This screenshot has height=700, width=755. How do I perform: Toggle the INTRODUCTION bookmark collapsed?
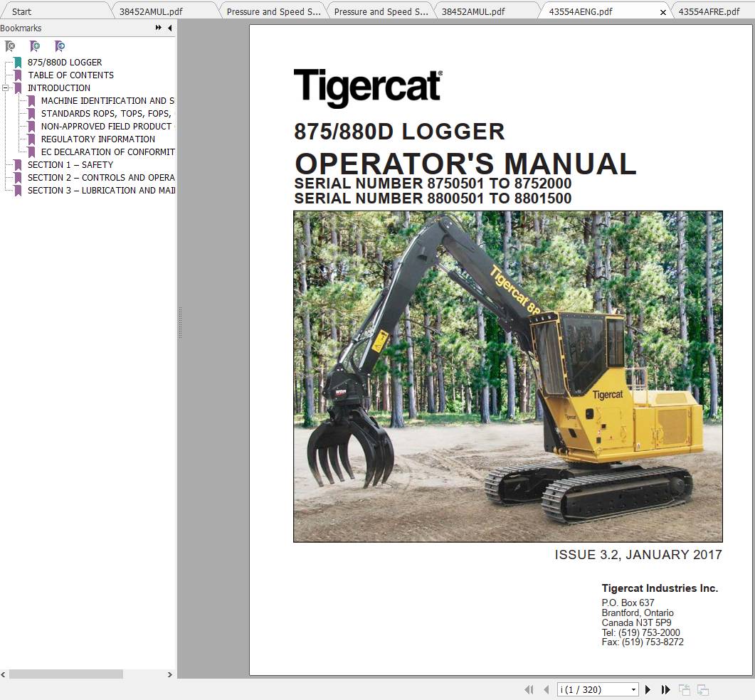tap(6, 87)
